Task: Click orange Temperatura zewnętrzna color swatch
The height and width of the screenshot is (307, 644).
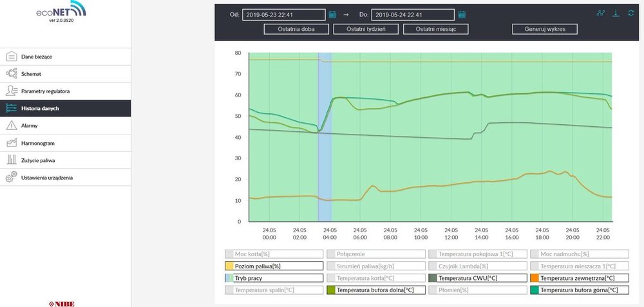Action: [x=534, y=278]
